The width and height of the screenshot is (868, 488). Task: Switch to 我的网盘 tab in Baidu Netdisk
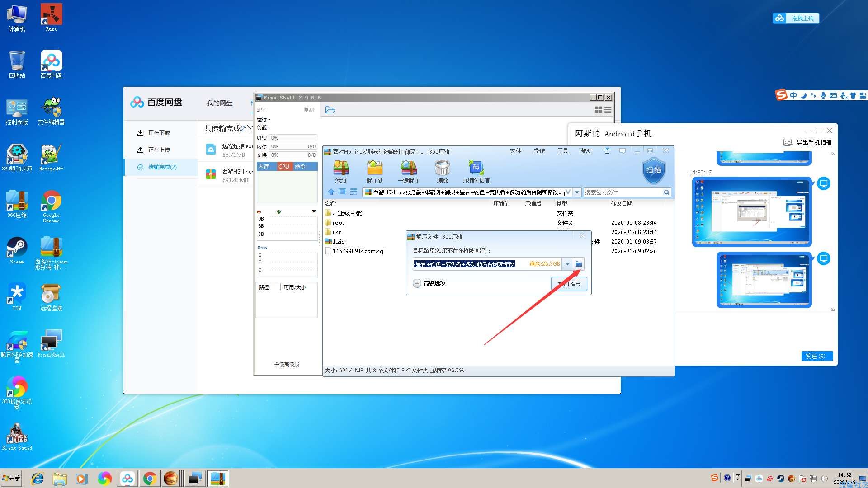220,103
